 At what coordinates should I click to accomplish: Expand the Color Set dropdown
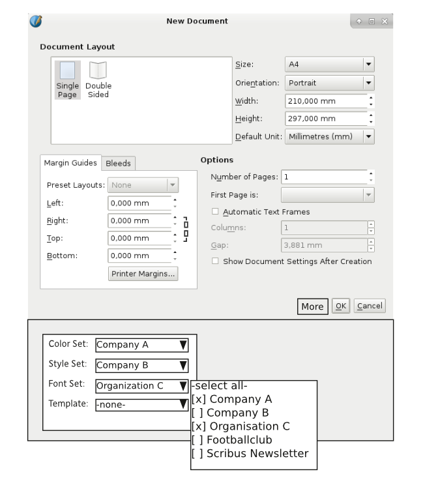[x=142, y=345]
